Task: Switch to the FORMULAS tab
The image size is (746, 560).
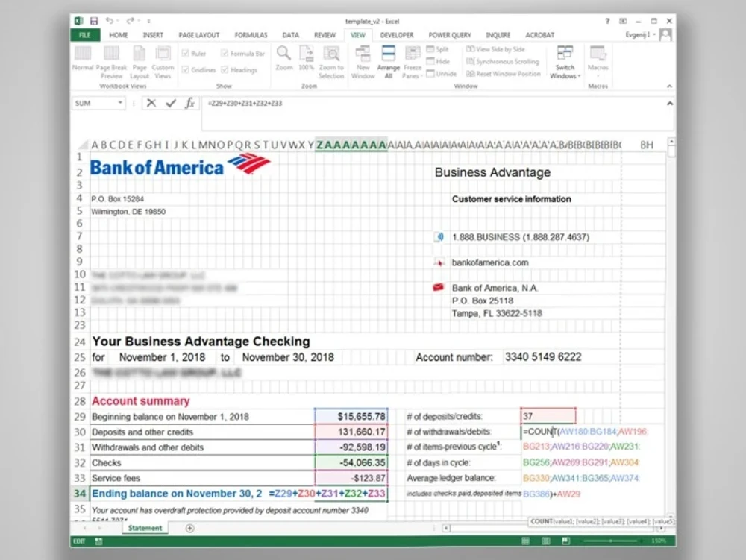Action: 251,35
